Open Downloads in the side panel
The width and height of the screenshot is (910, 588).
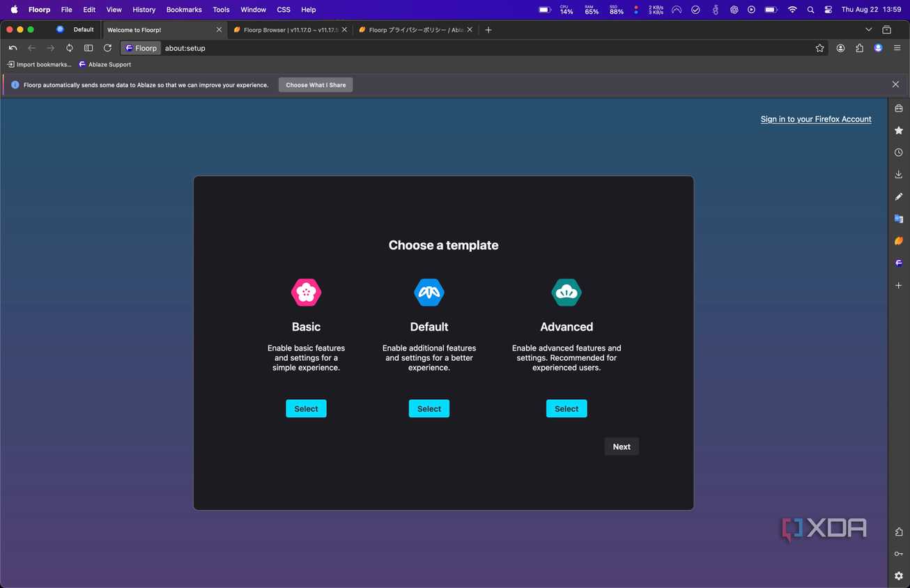[899, 174]
